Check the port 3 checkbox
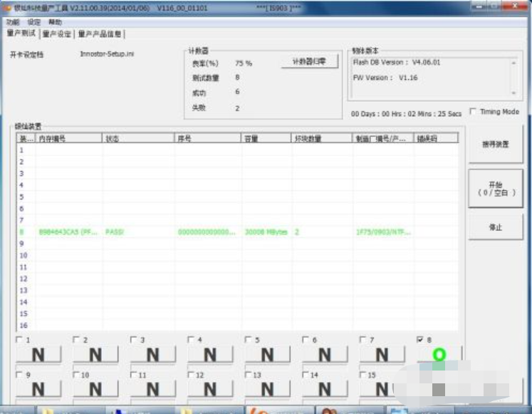The image size is (532, 414). (x=134, y=339)
